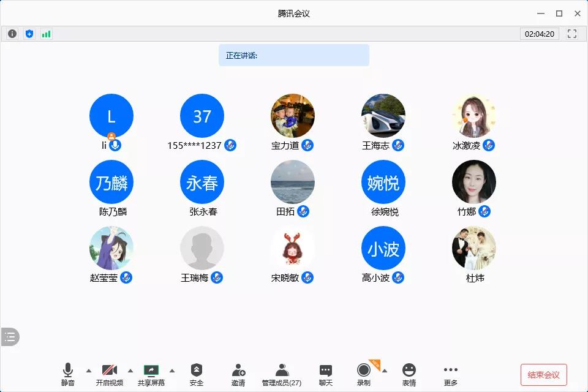Start screen sharing with 共享屏幕
Image resolution: width=588 pixels, height=392 pixels.
151,374
